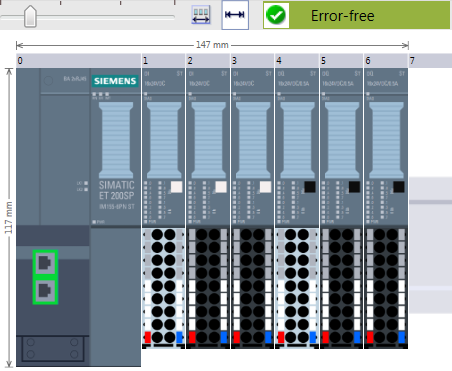Select the DQ module in slot 5
452x371 pixels.
[x=342, y=148]
